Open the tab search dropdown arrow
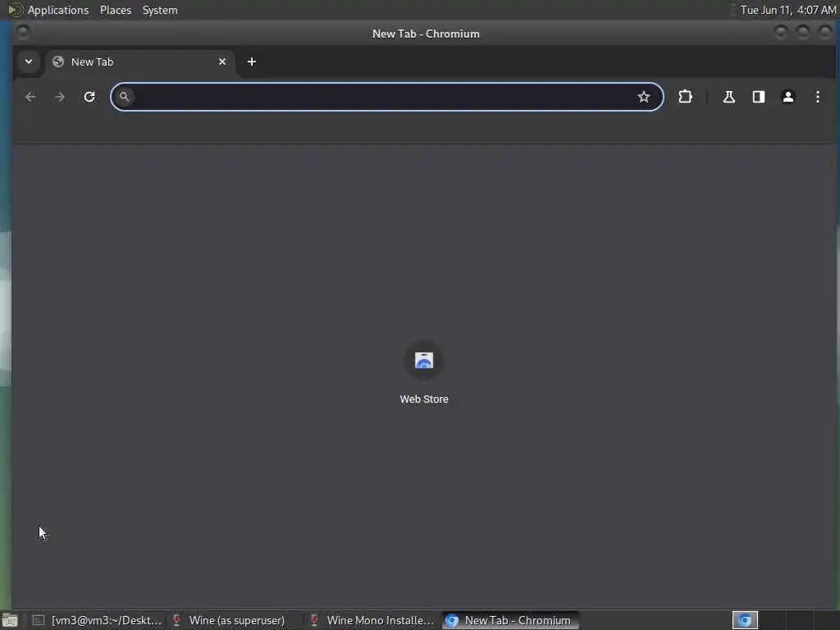 coord(29,62)
